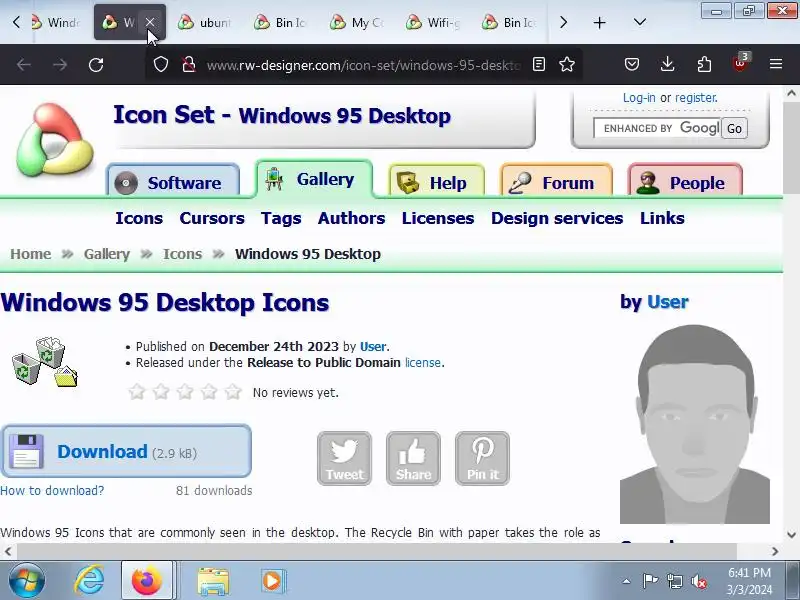Click the rw-designer.com URL address bar
The height and width of the screenshot is (600, 800).
point(363,65)
